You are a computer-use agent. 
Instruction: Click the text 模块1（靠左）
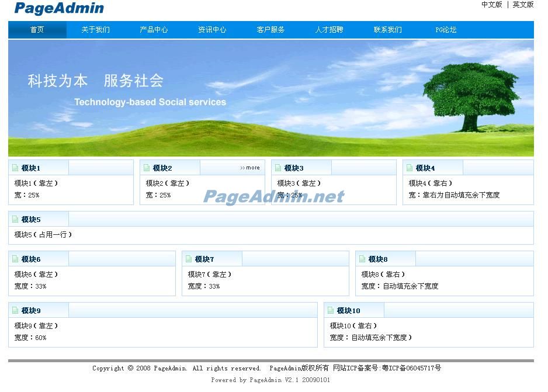pyautogui.click(x=36, y=183)
